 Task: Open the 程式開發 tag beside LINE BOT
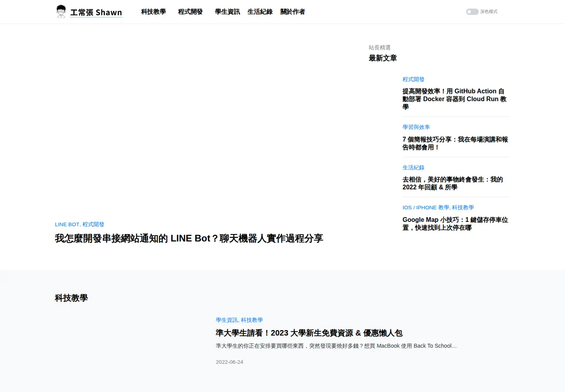pos(93,225)
